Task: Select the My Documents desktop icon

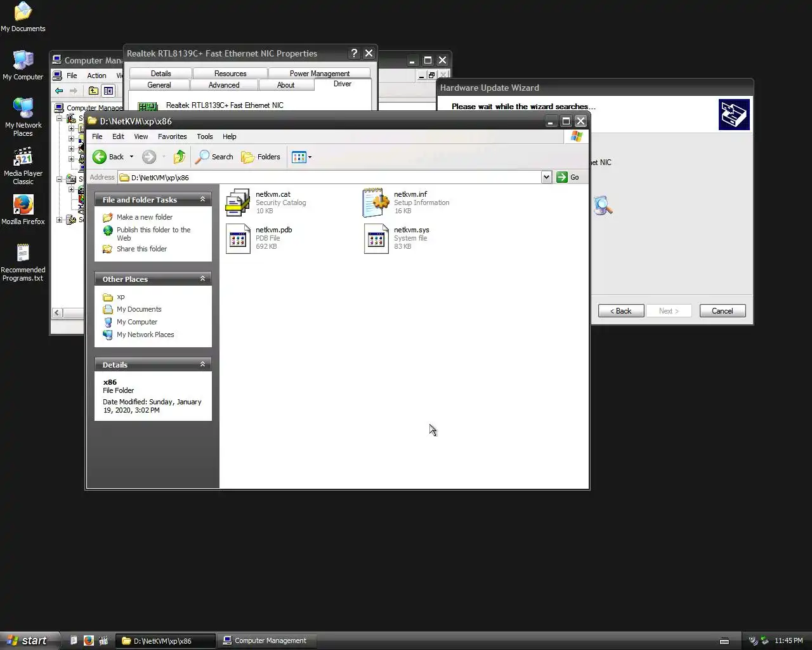Action: (23, 17)
